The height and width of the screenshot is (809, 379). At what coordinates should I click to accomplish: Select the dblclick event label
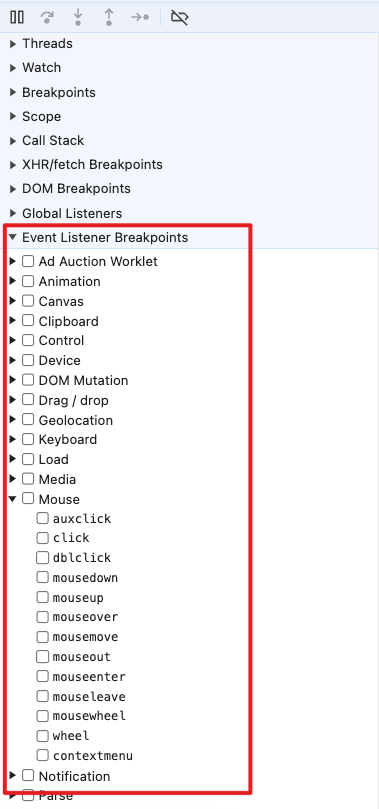tap(81, 558)
